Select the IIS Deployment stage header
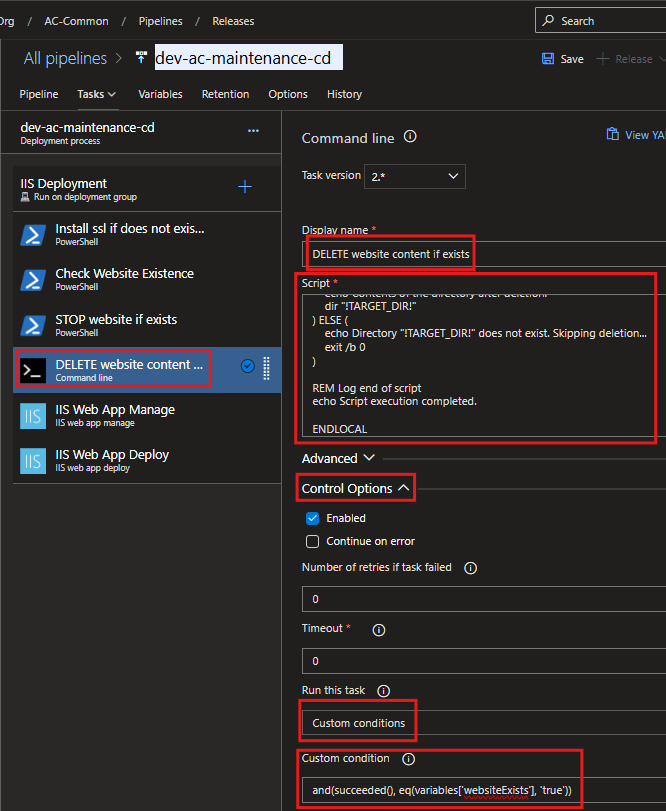 [147, 189]
